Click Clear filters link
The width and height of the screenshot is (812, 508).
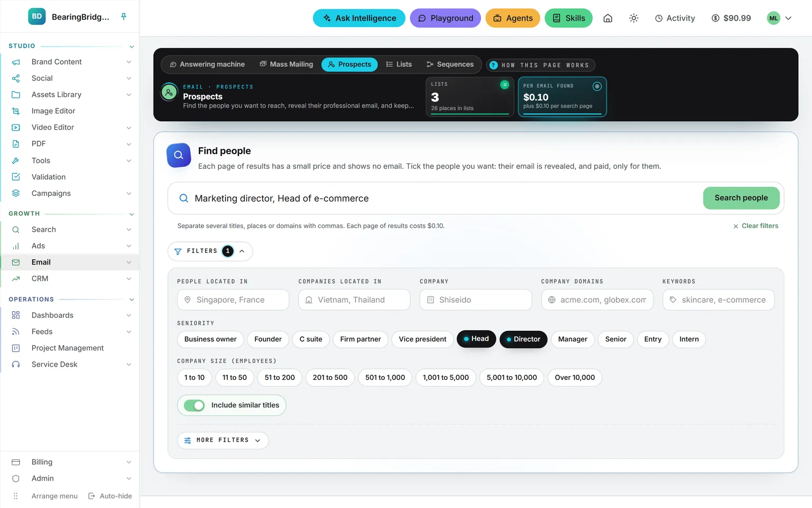(755, 226)
